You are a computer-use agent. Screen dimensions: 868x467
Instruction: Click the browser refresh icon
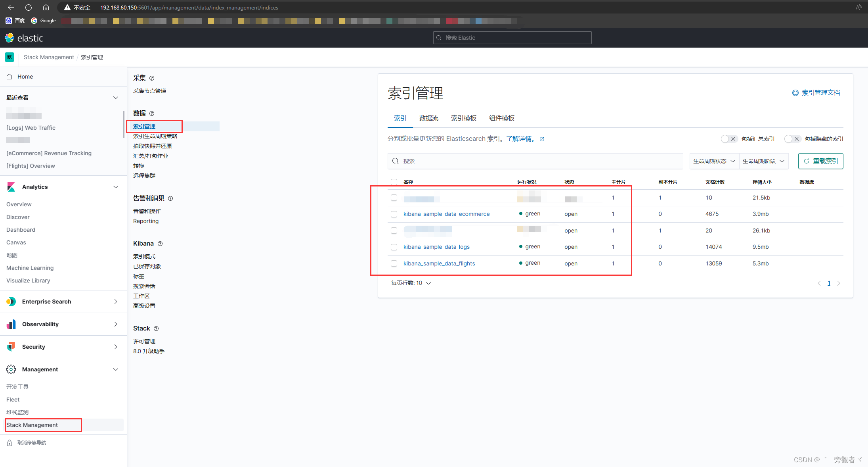coord(28,7)
